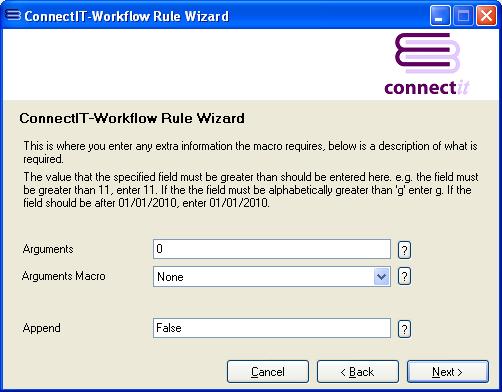
Task: Click the connectit logo in the header
Action: pos(427,64)
